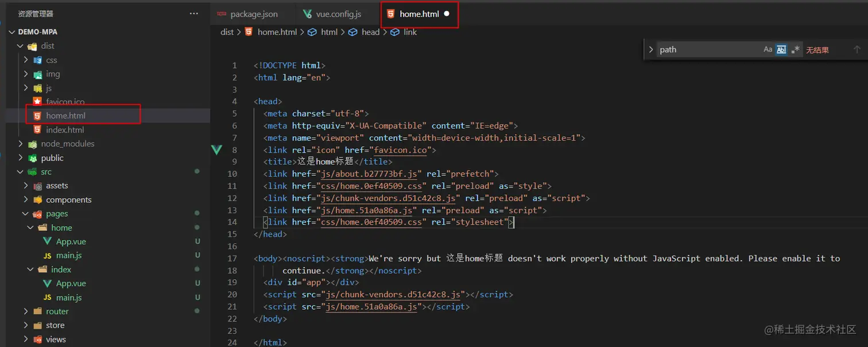
Task: Click the components folder icon
Action: (x=37, y=200)
